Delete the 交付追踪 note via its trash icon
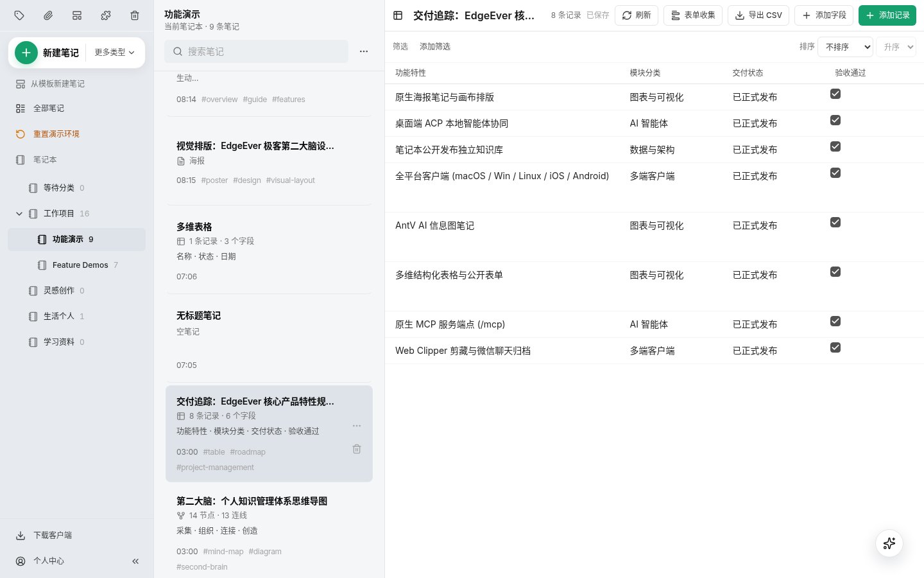This screenshot has width=924, height=578. coord(357,449)
